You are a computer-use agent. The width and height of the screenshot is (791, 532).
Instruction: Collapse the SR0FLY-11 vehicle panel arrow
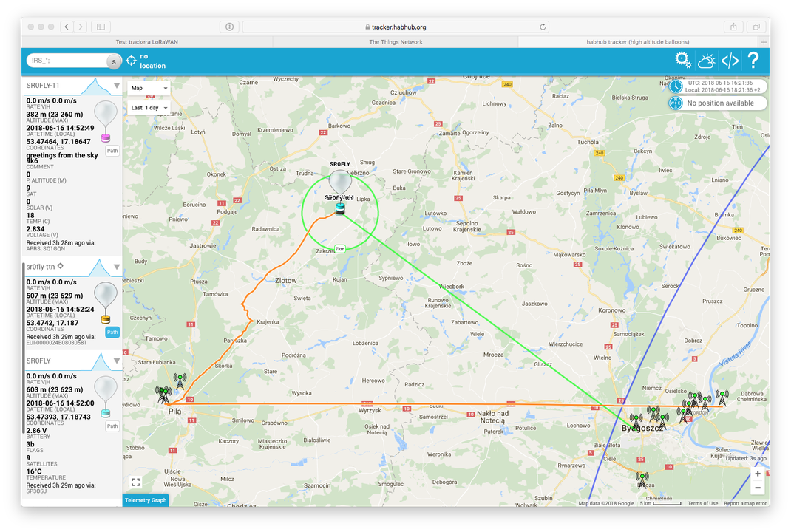(x=117, y=86)
